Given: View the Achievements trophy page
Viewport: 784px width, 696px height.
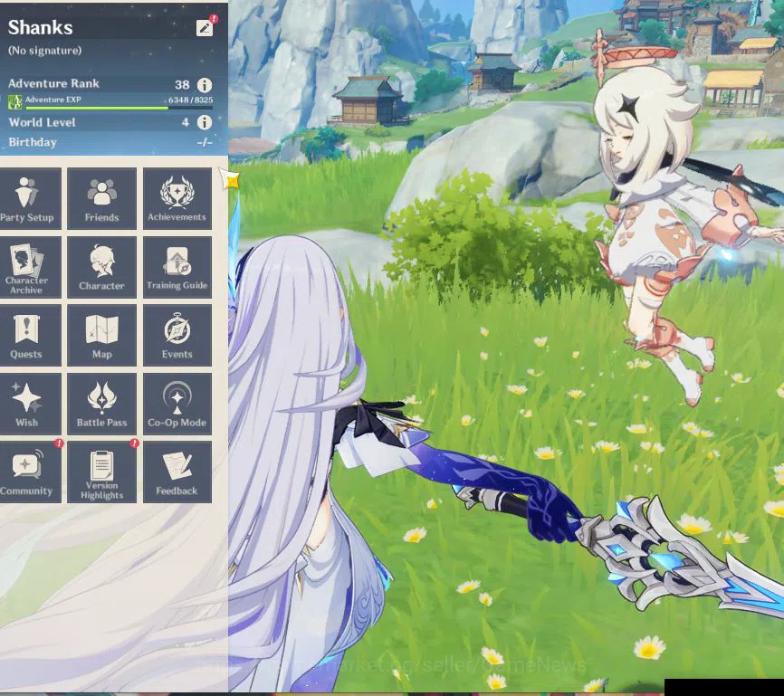Looking at the screenshot, I should point(177,199).
